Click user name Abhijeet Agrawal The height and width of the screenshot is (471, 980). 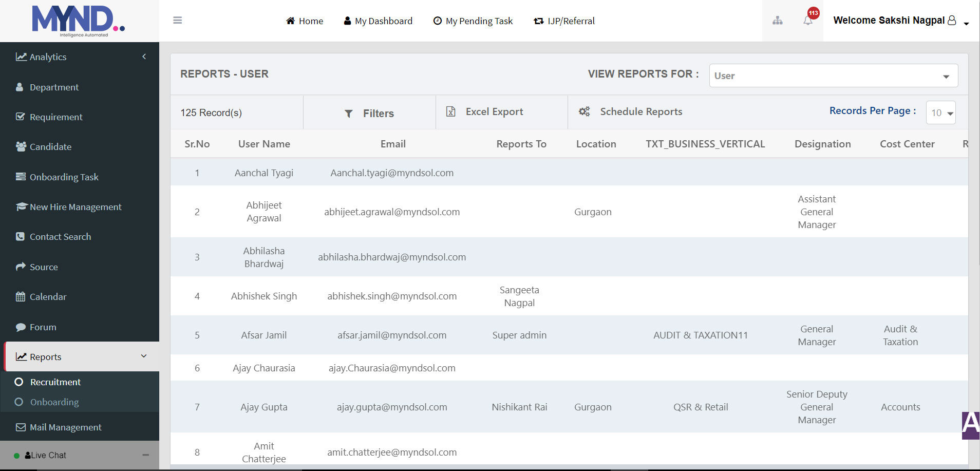click(x=264, y=212)
